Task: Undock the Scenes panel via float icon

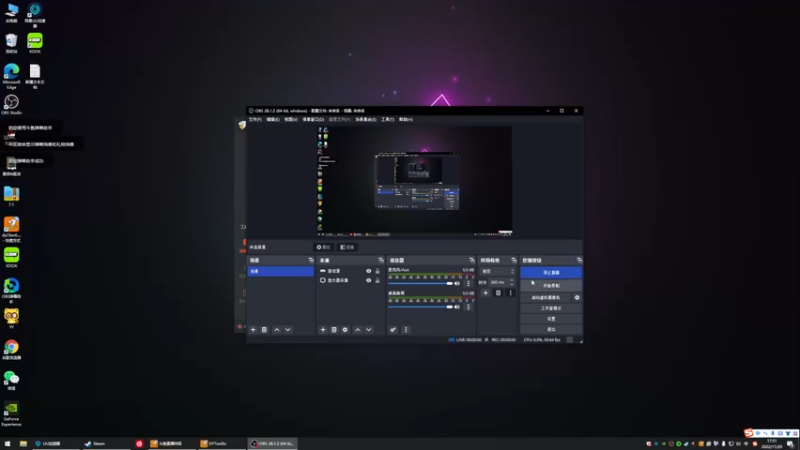Action: 311,260
